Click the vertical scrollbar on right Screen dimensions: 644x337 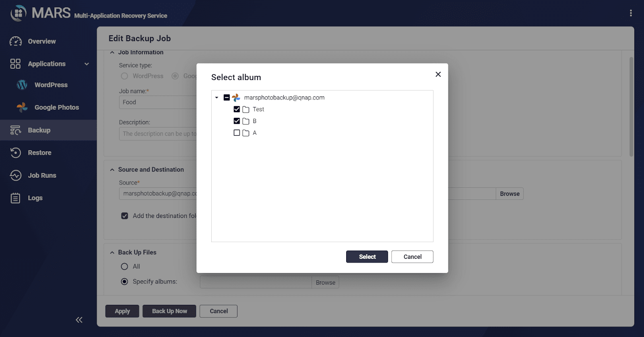(x=631, y=107)
